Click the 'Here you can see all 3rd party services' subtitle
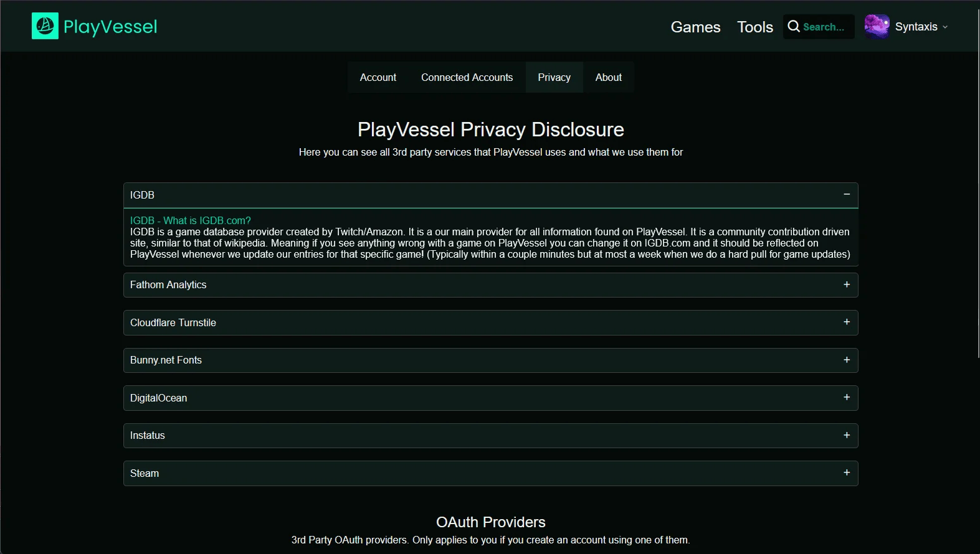The height and width of the screenshot is (554, 980). (491, 152)
